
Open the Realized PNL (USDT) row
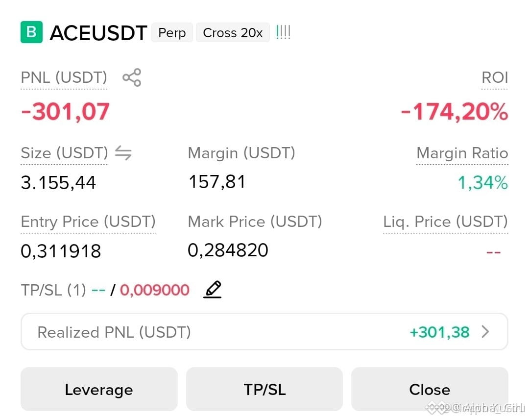click(x=264, y=332)
